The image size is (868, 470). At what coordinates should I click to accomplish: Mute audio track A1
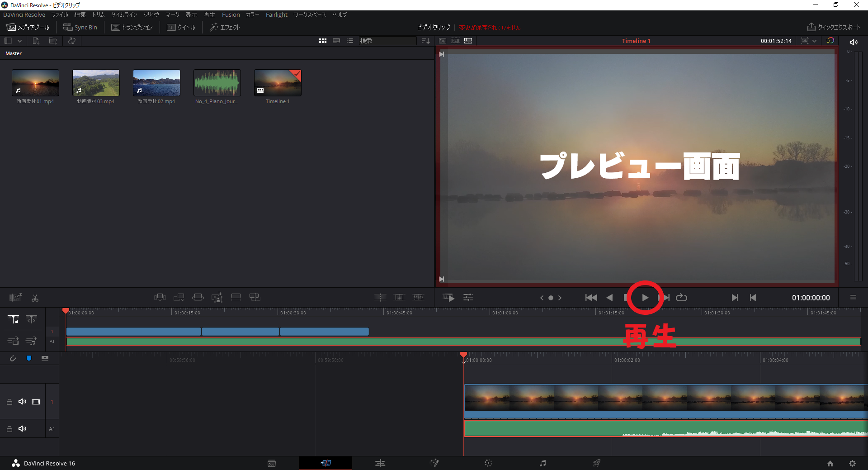tap(22, 429)
